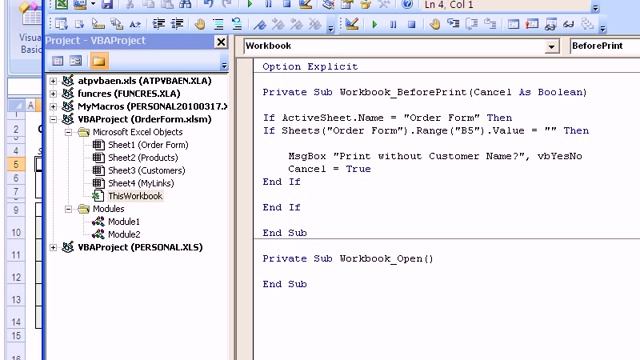The width and height of the screenshot is (640, 360).
Task: Open the Call Stack dialog
Action: (x=588, y=24)
